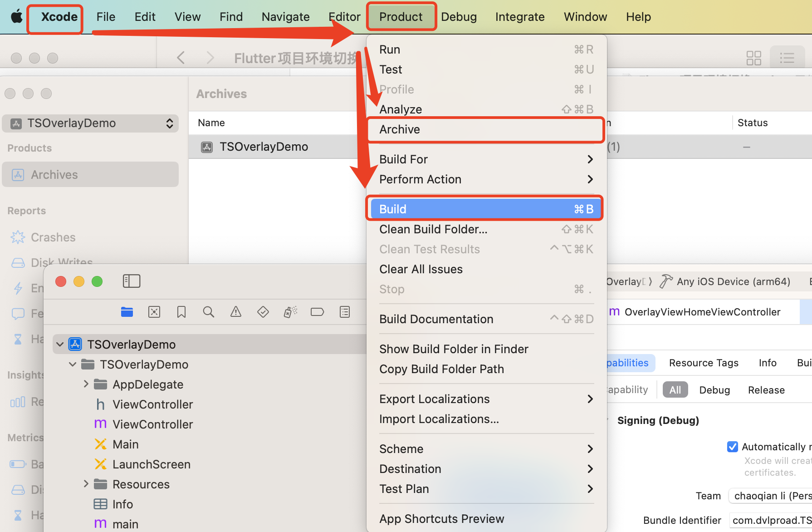Image resolution: width=812 pixels, height=532 pixels.
Task: Show the Project navigator folder icon
Action: click(127, 312)
